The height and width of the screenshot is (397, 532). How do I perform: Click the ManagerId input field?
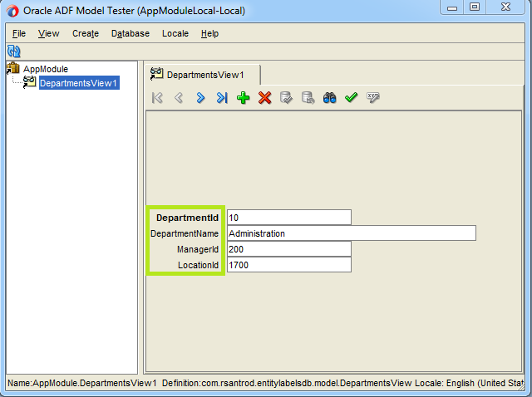(x=289, y=249)
